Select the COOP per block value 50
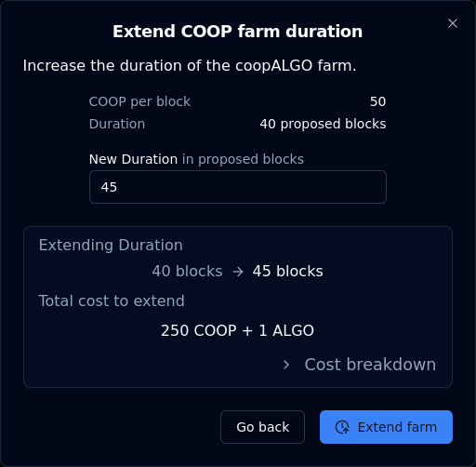This screenshot has height=467, width=476. (377, 101)
